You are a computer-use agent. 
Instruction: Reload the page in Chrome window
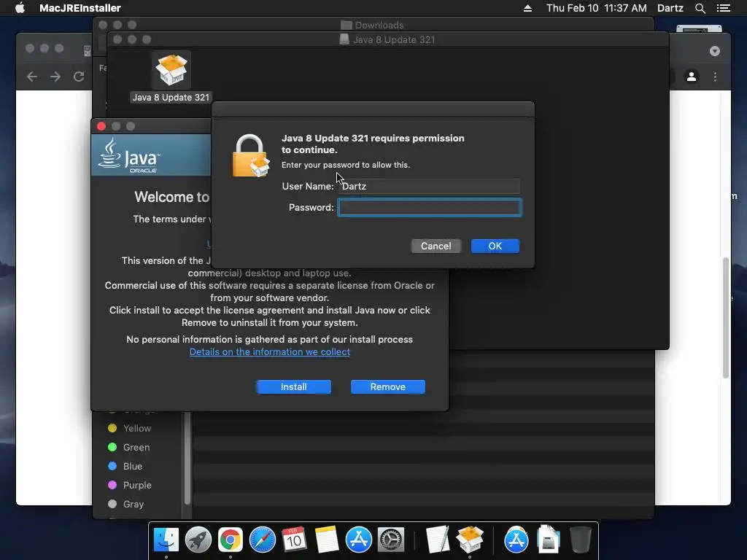point(79,77)
